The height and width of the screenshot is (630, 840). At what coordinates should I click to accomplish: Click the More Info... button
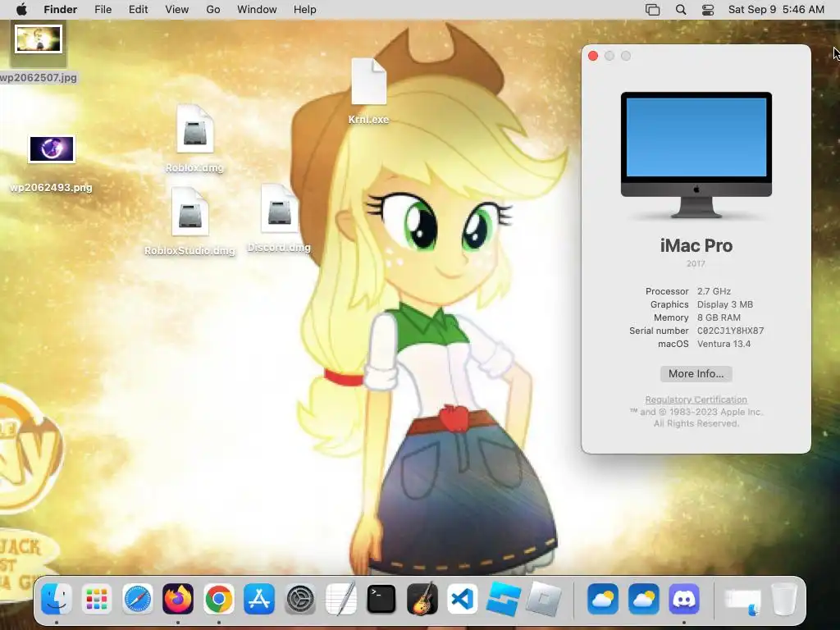696,374
